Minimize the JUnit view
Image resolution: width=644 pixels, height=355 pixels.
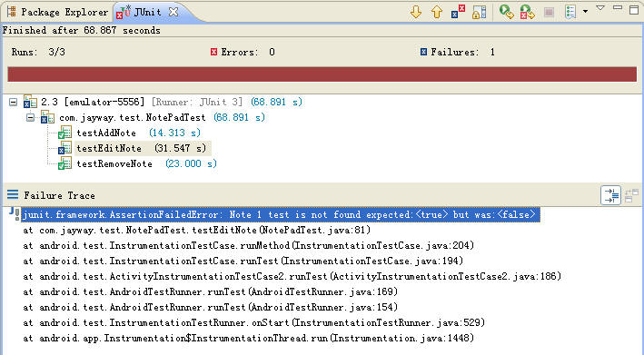coord(618,7)
